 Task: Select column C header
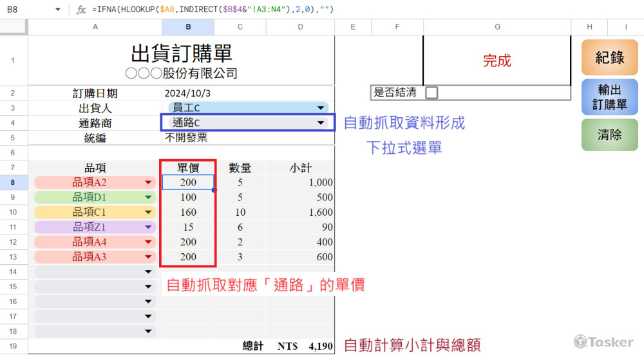point(240,26)
